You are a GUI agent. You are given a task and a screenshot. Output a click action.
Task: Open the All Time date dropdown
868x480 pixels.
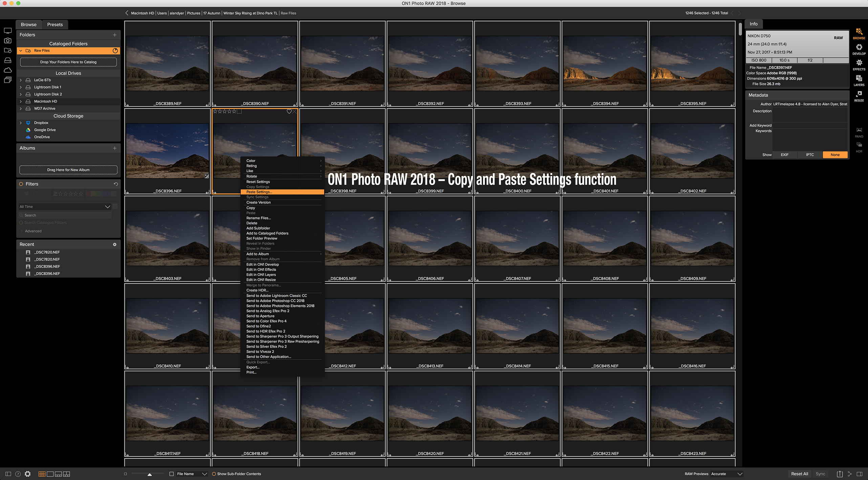pyautogui.click(x=64, y=207)
